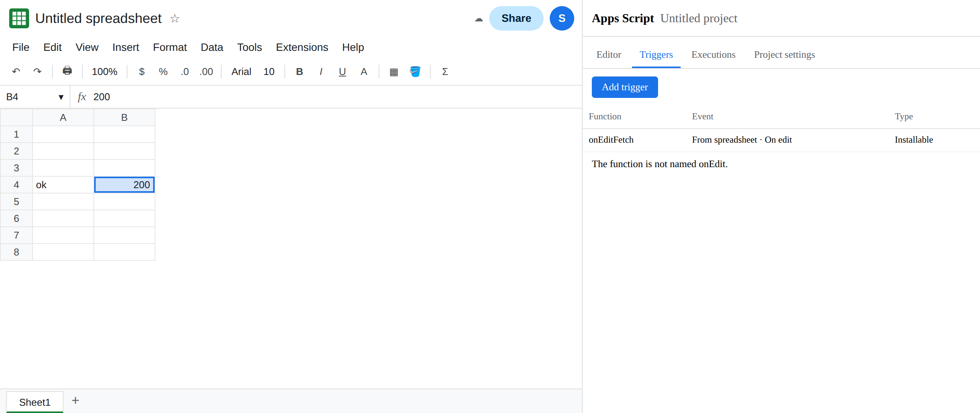The image size is (980, 413).
Task: Open the Arial font dropdown
Action: [x=242, y=72]
